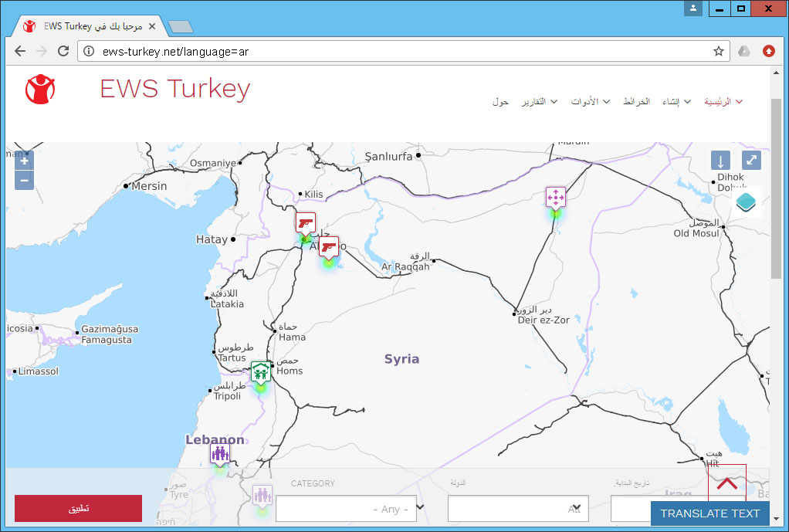The height and width of the screenshot is (532, 789).
Task: Collapse the filter panel with red chevron
Action: pyautogui.click(x=726, y=483)
